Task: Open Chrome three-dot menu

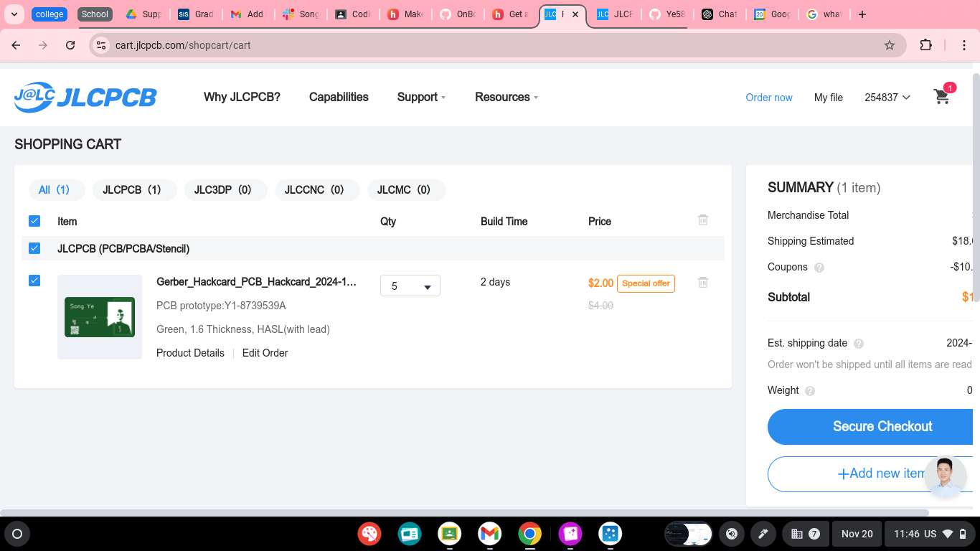Action: tap(965, 45)
